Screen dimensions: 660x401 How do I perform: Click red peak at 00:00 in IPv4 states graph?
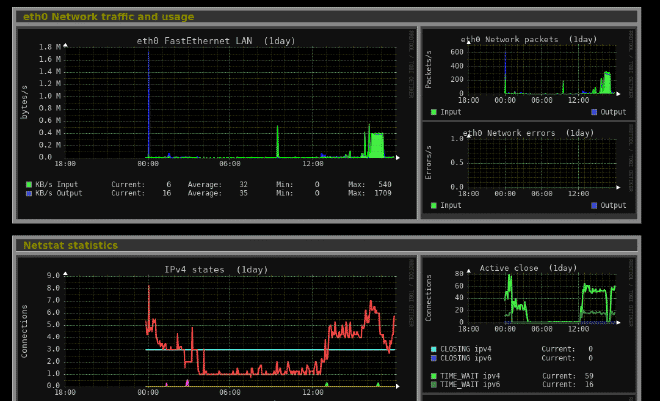[x=149, y=288]
